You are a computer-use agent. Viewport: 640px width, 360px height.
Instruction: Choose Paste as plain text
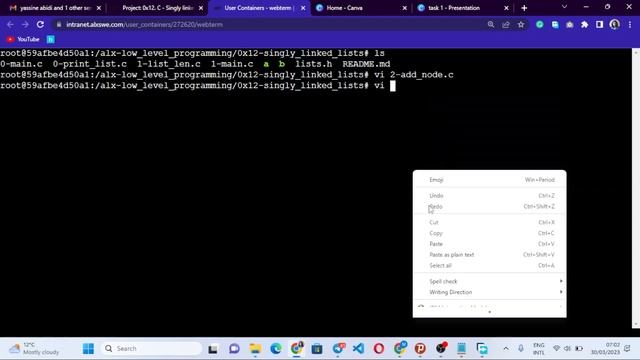(x=489, y=255)
